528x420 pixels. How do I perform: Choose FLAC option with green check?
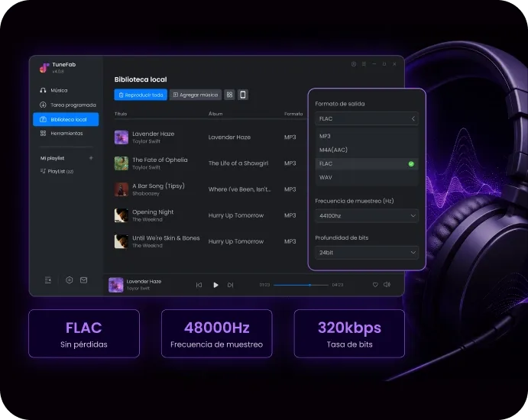pos(367,164)
